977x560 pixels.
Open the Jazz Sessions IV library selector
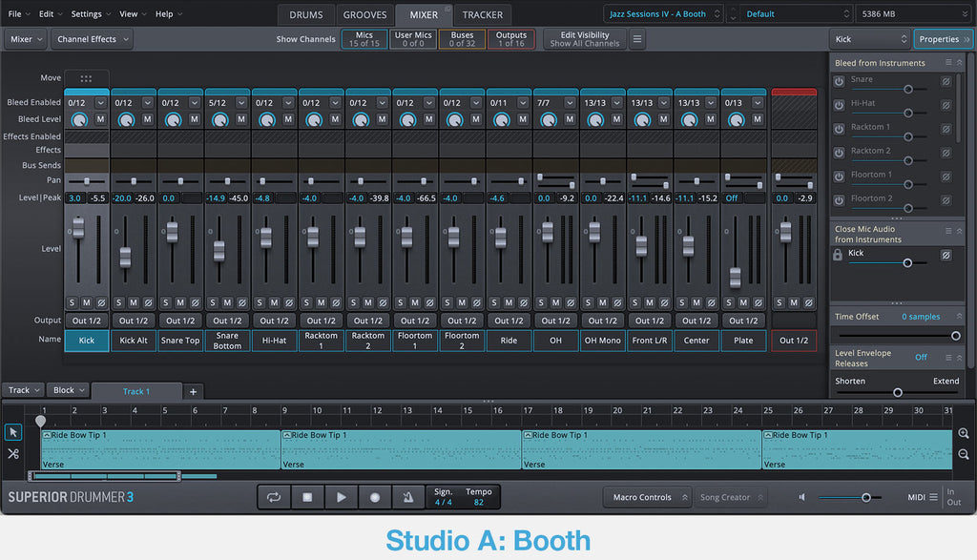pos(663,13)
